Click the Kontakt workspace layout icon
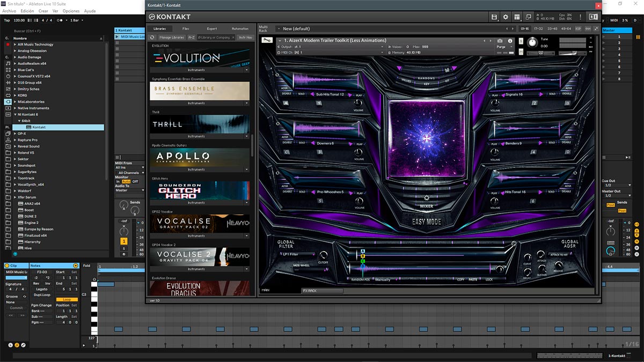This screenshot has width=644, height=362. coord(517,17)
